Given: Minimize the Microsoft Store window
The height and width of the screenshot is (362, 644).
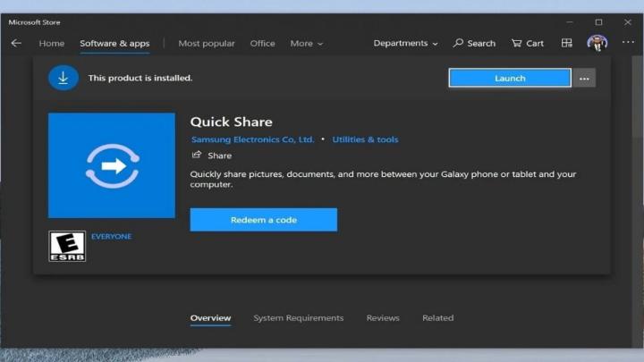Looking at the screenshot, I should click(570, 22).
